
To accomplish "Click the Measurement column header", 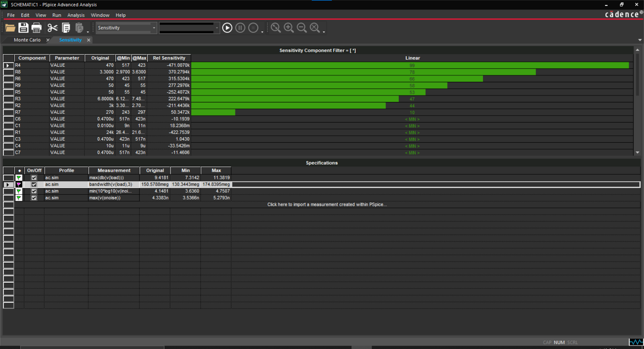I will click(x=114, y=170).
